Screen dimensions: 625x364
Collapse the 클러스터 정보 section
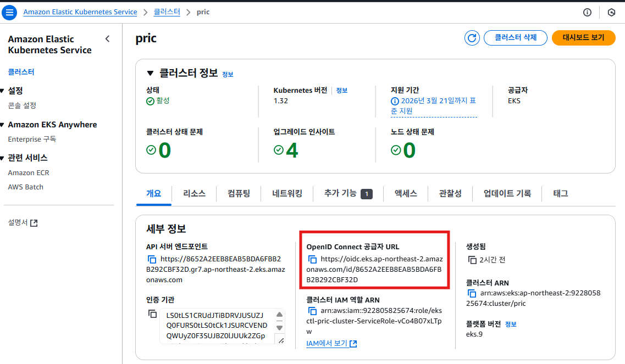pos(150,73)
